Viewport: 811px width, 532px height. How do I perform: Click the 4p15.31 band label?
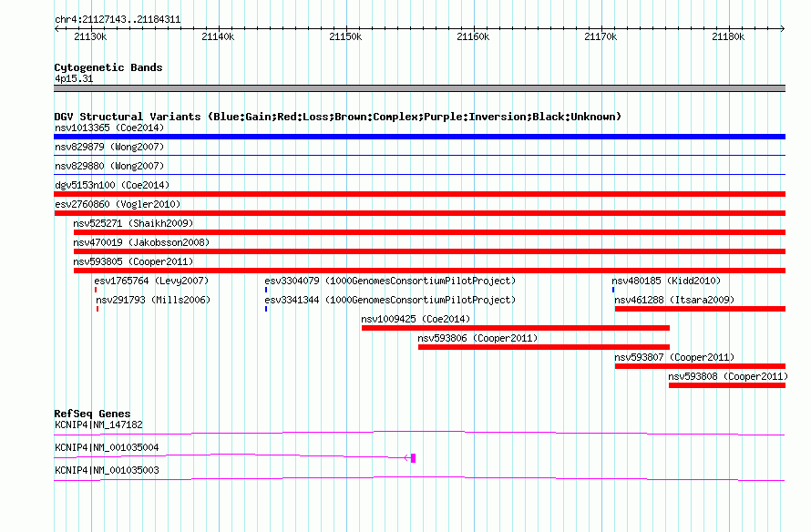click(x=74, y=78)
